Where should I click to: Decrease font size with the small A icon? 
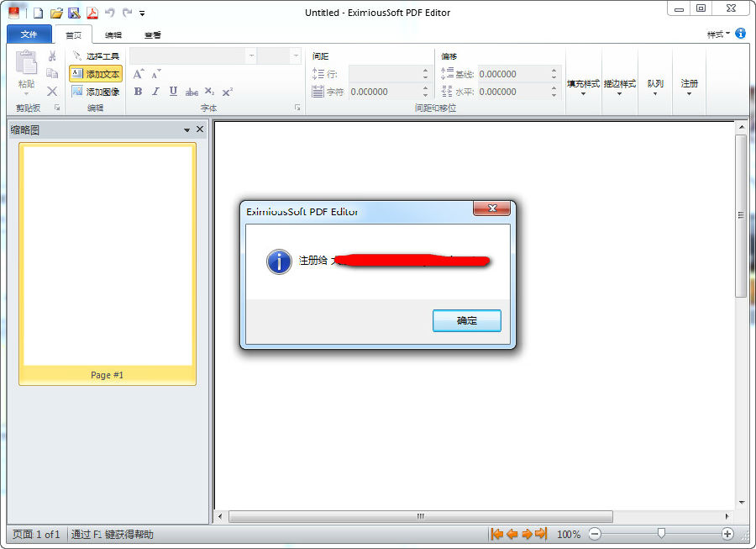(155, 74)
